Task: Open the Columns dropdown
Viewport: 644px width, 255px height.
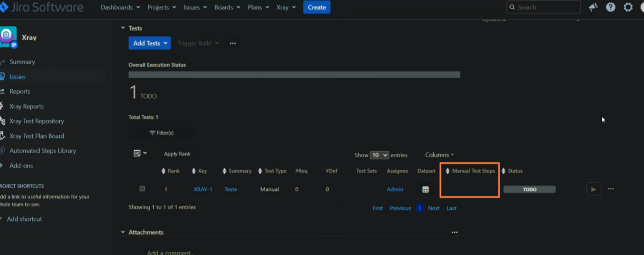Action: coord(439,155)
